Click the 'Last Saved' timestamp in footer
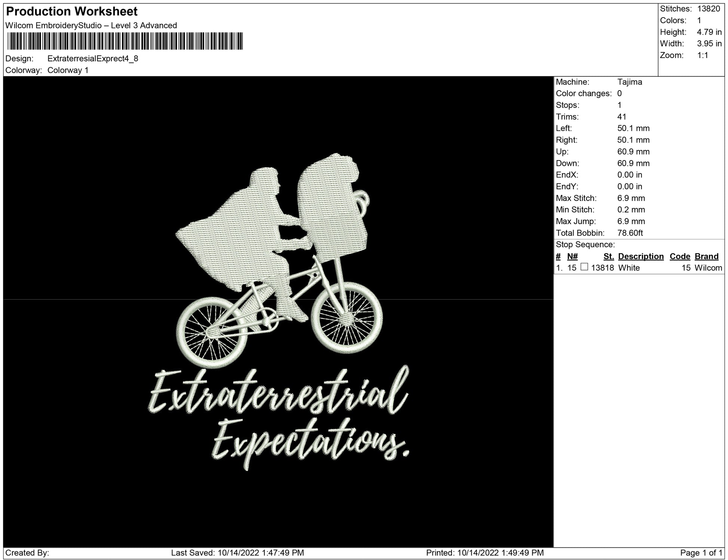 (x=237, y=553)
